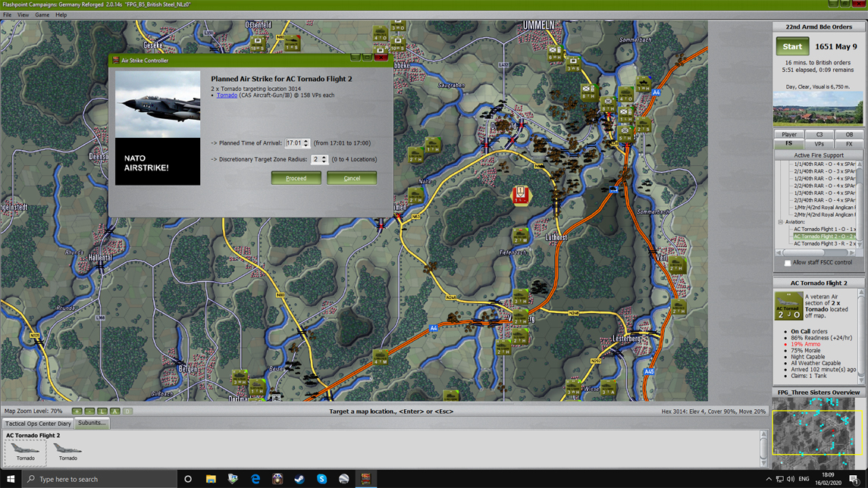The width and height of the screenshot is (868, 488).
Task: Select 2/2/40th RAR artillery entry
Action: pos(824,186)
